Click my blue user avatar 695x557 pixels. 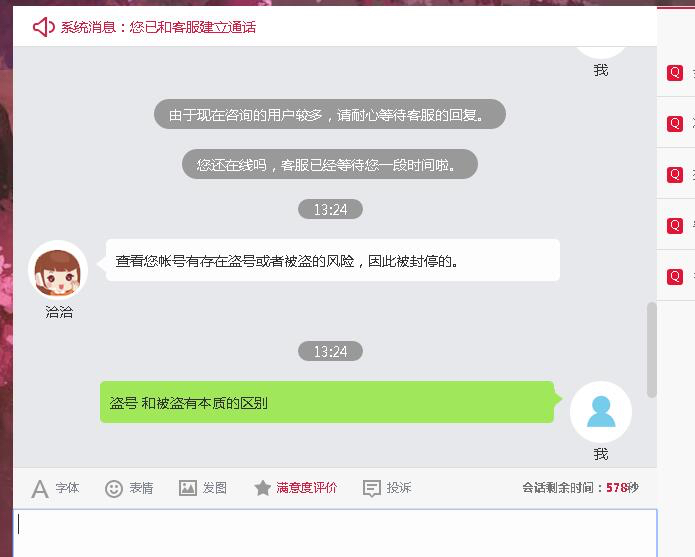[x=601, y=412]
